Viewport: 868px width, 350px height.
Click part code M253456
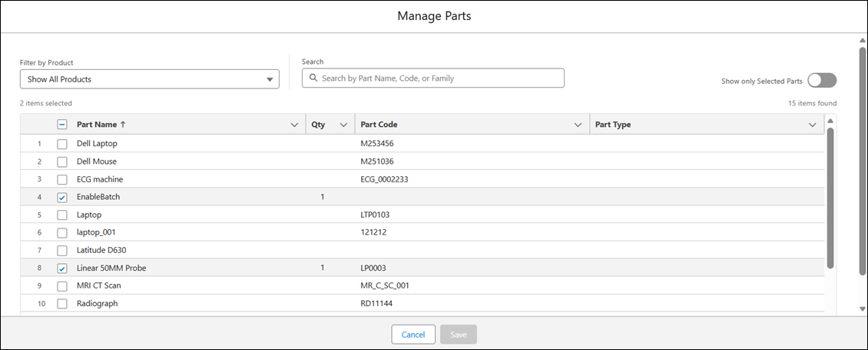(377, 144)
